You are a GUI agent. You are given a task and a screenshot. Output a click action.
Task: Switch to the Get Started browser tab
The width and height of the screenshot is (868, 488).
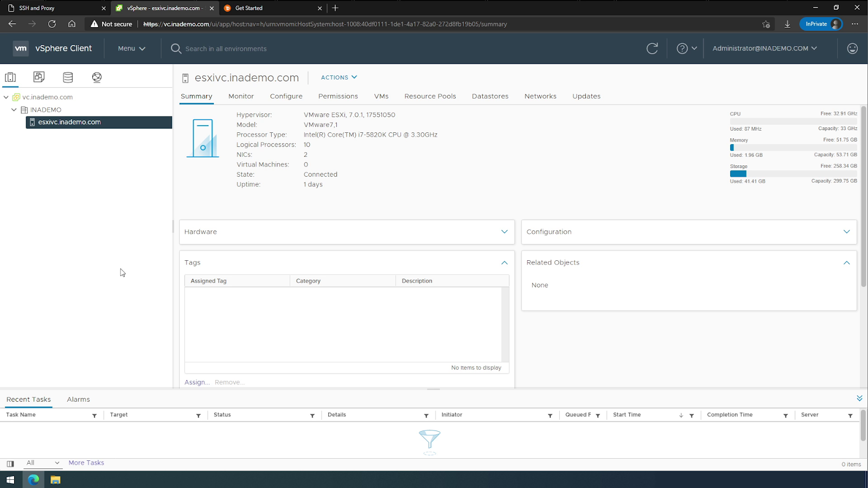point(272,8)
